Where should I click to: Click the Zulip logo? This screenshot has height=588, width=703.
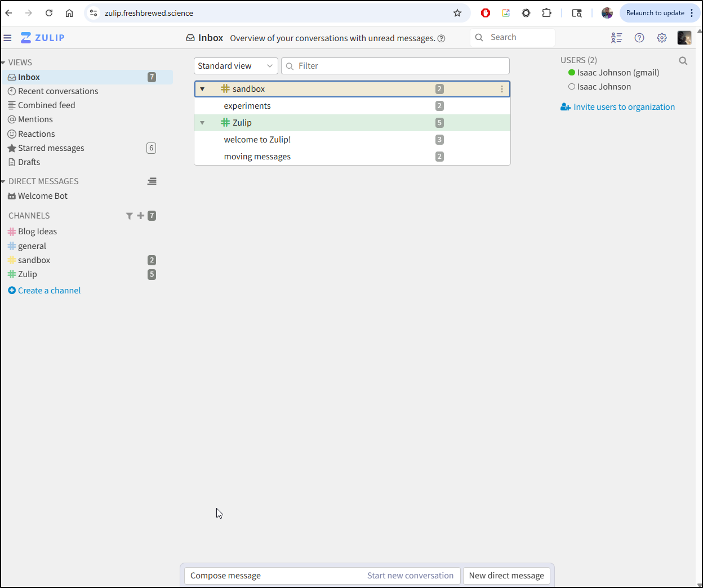tap(43, 38)
